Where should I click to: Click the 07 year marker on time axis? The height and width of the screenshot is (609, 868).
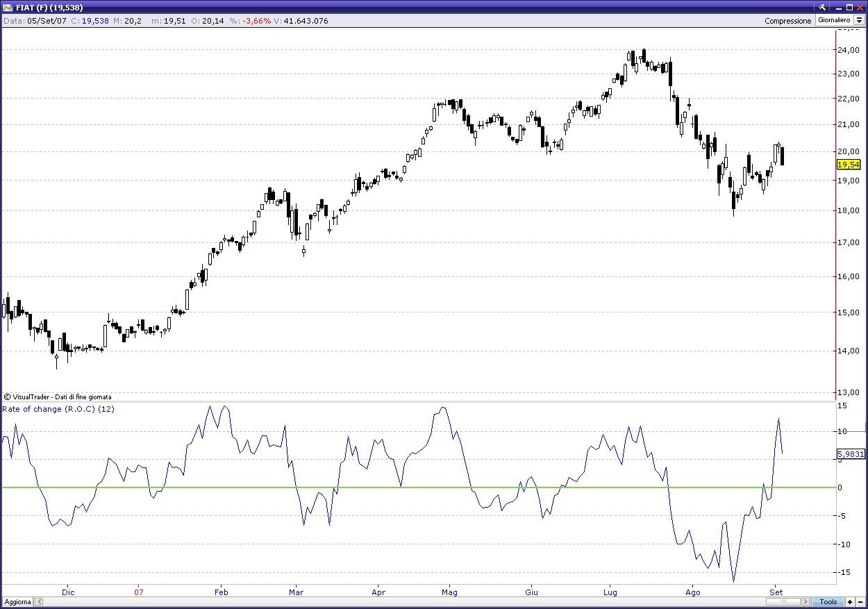click(x=139, y=592)
